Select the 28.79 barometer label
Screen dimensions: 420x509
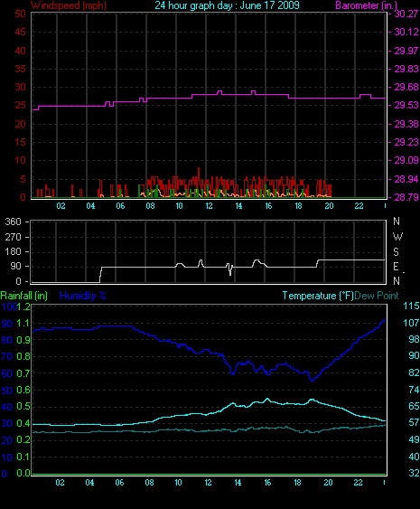click(x=406, y=197)
